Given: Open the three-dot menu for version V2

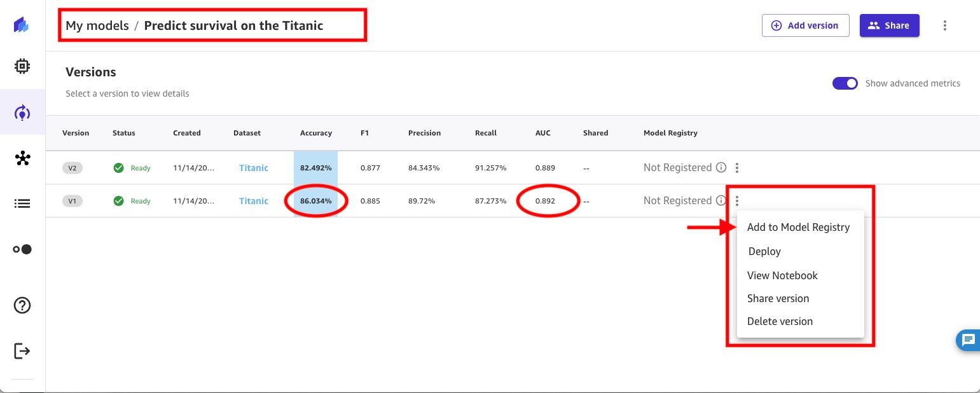Looking at the screenshot, I should pyautogui.click(x=737, y=168).
